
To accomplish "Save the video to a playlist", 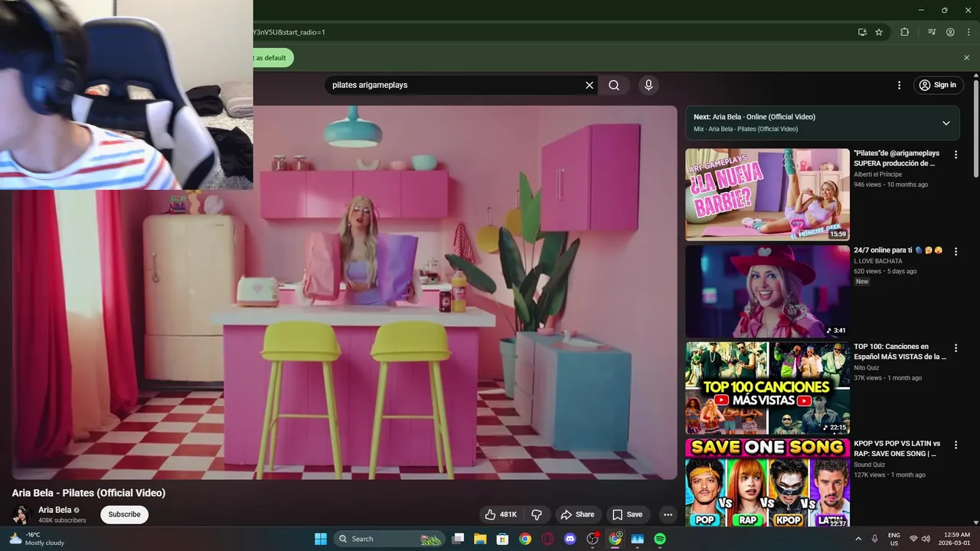I will pyautogui.click(x=628, y=514).
